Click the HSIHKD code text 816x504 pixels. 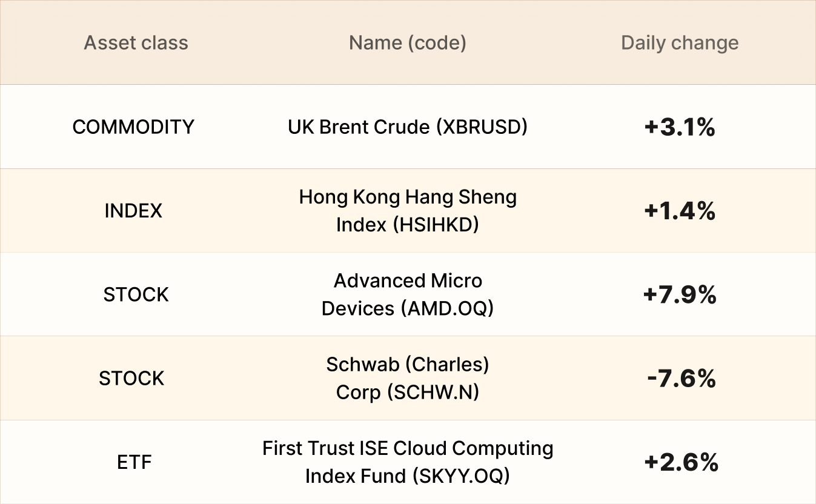(436, 225)
